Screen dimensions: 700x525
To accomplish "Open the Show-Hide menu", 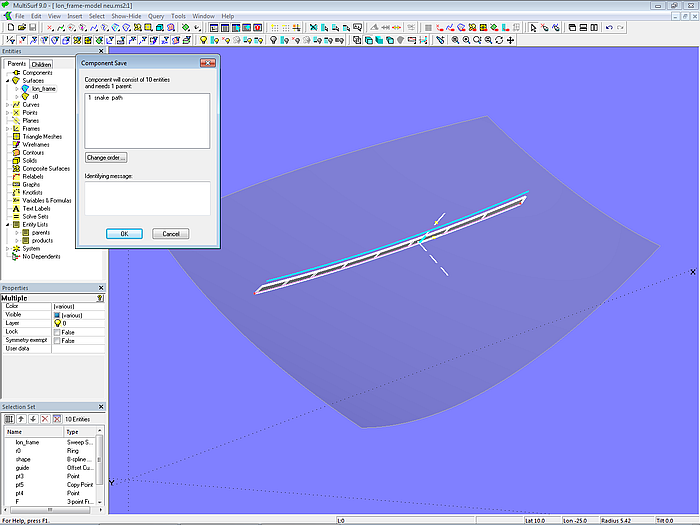I will [126, 17].
